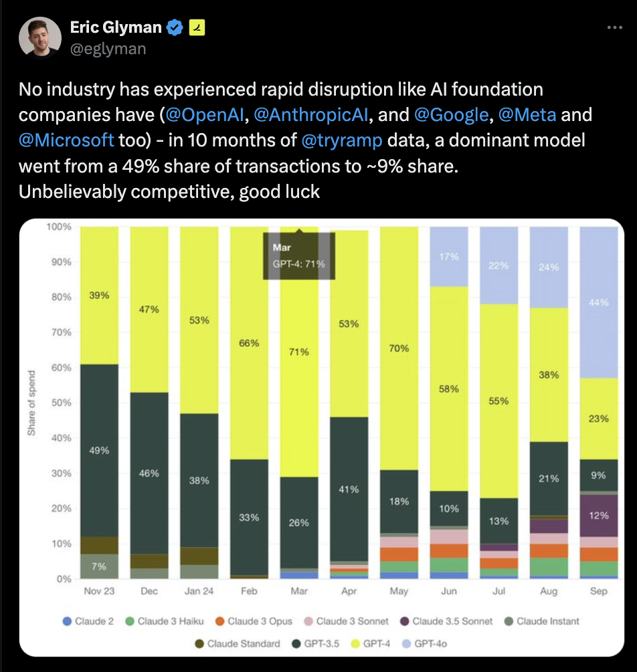Click the @eglyman handle
The height and width of the screenshot is (672, 637).
coord(108,49)
